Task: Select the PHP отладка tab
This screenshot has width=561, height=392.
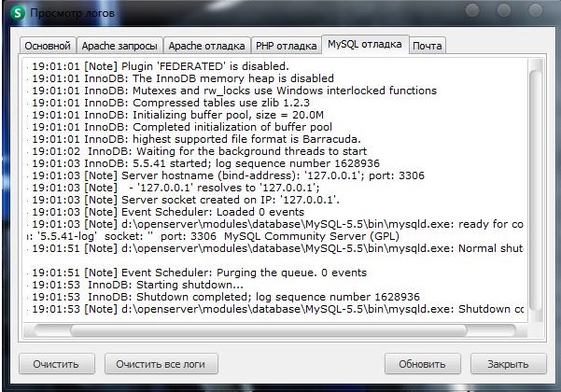Action: click(287, 46)
